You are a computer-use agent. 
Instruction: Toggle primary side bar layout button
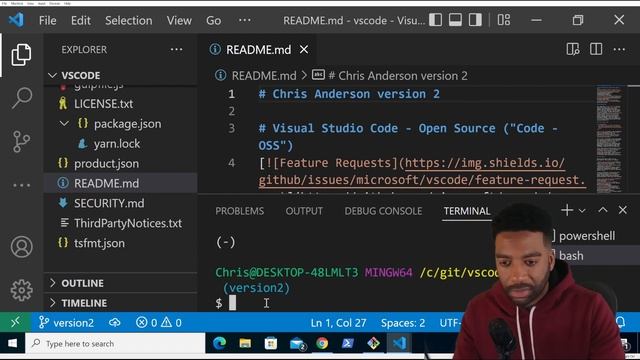click(x=436, y=20)
